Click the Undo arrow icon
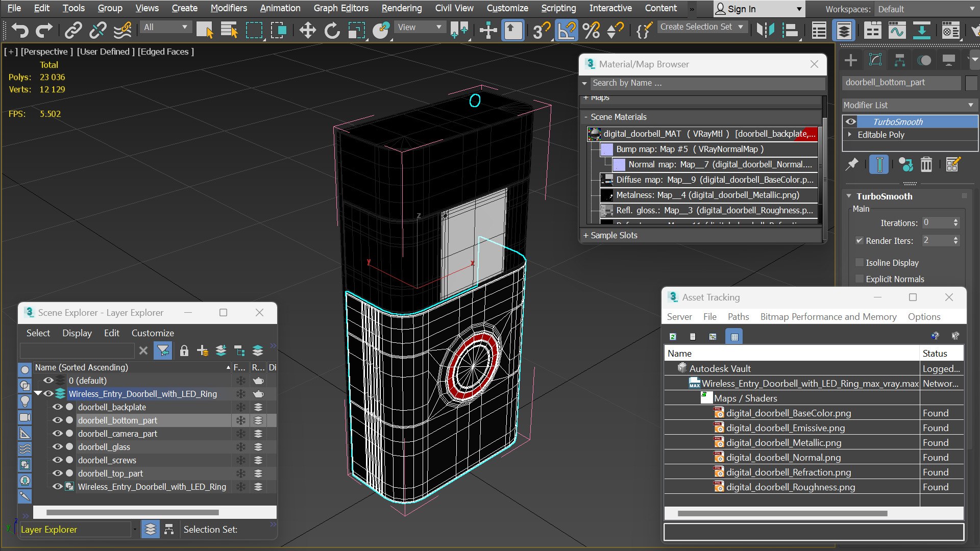Screen dimensions: 980x551 [20, 30]
